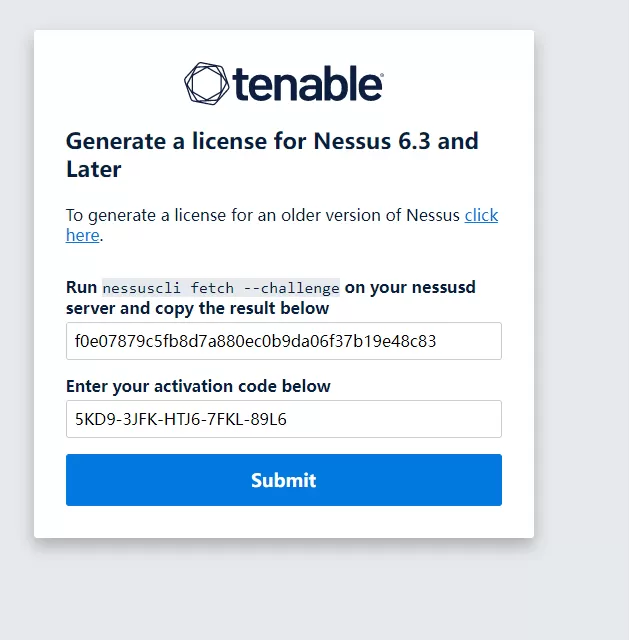
Task: Click "server and copy the result below" text
Action: [197, 309]
